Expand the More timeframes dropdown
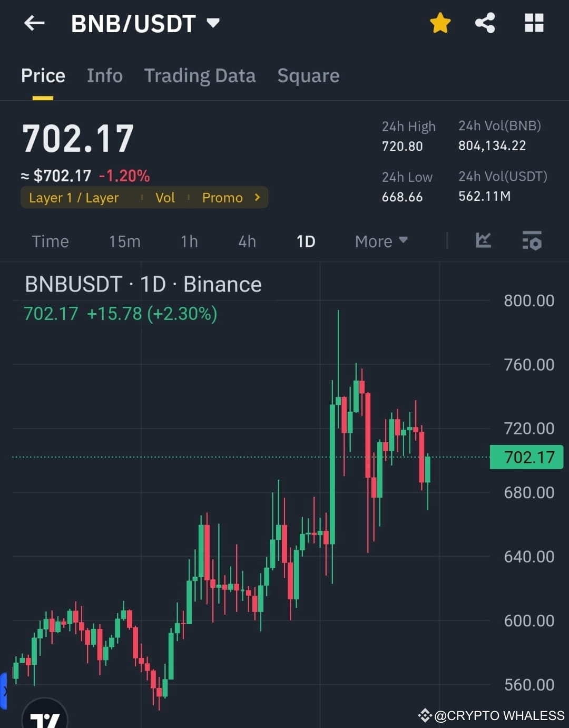569x728 pixels. 380,241
